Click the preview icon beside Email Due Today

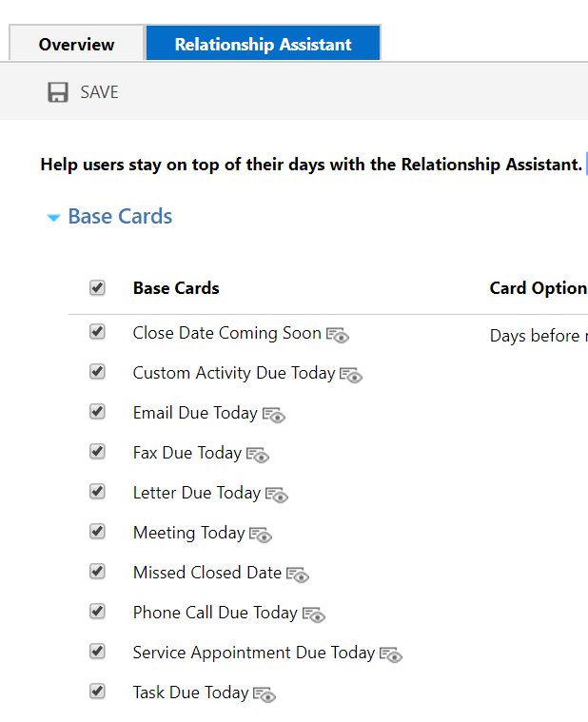click(x=274, y=415)
